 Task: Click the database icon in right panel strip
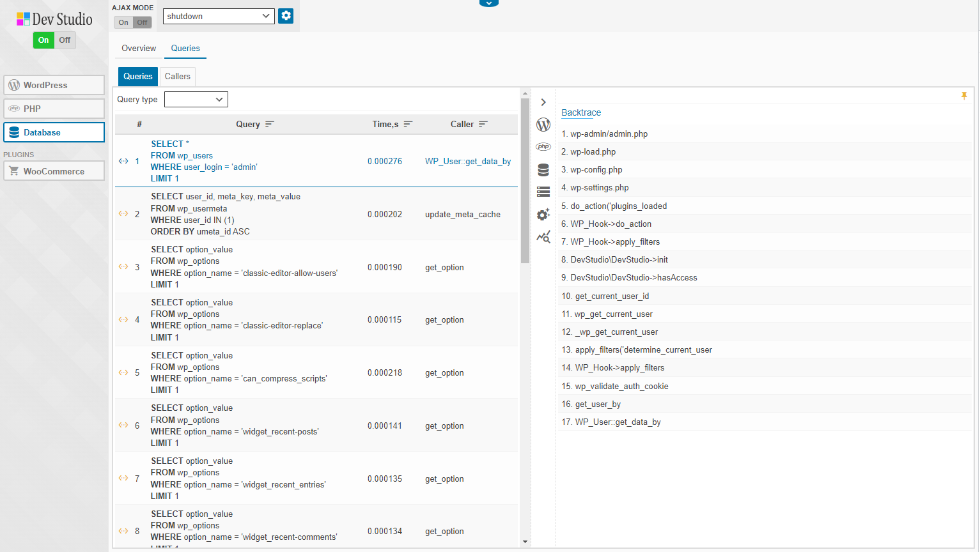[x=543, y=169]
